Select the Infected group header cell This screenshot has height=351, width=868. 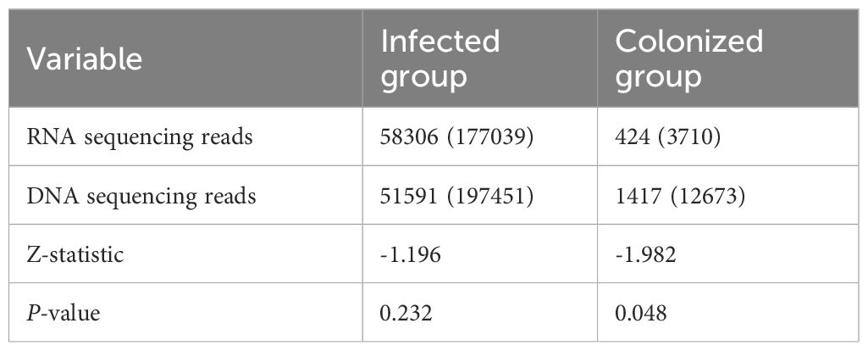pyautogui.click(x=480, y=58)
